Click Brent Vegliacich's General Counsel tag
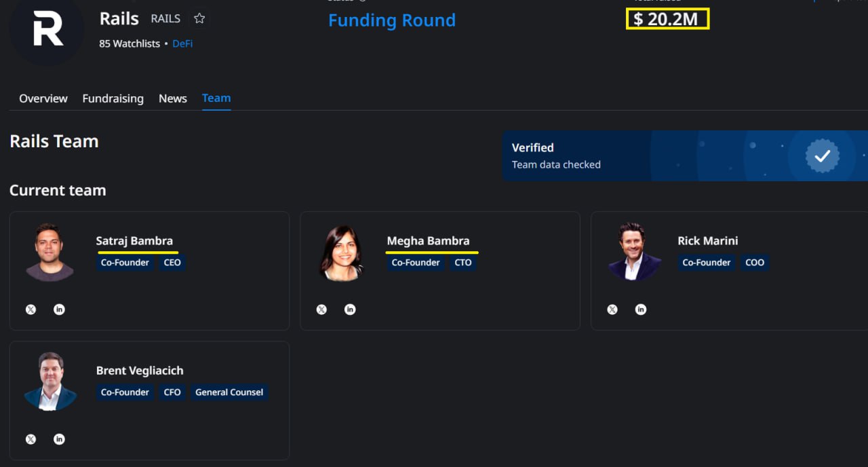868x467 pixels. tap(229, 392)
